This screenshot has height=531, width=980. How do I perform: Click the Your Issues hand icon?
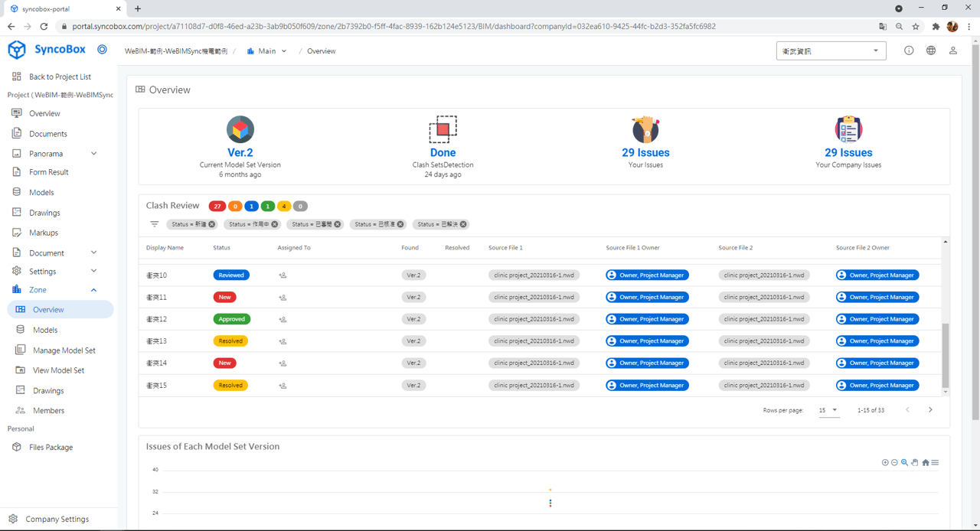tap(645, 129)
